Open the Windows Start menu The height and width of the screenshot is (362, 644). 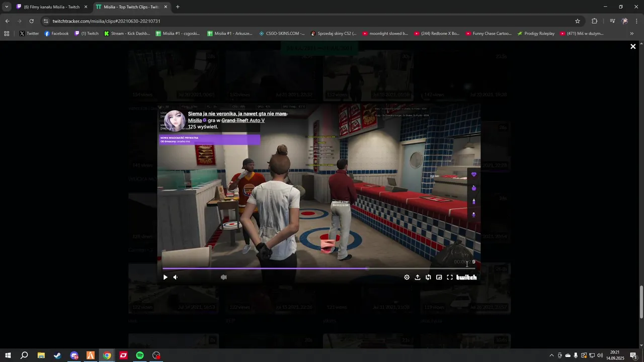[x=8, y=355]
